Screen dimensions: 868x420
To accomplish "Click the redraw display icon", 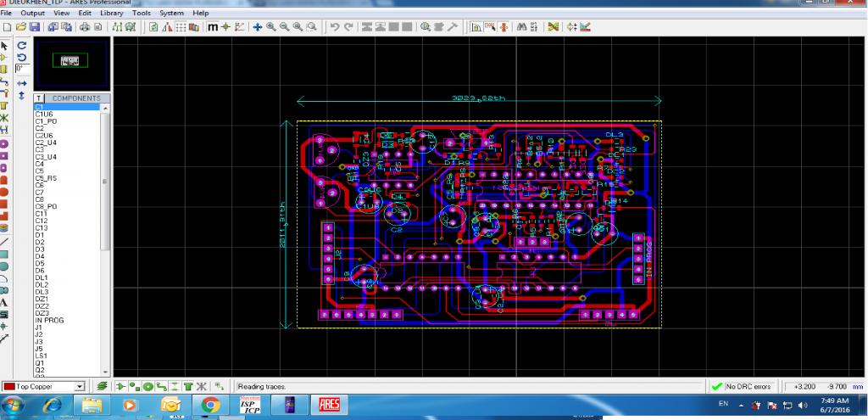I will click(x=153, y=27).
